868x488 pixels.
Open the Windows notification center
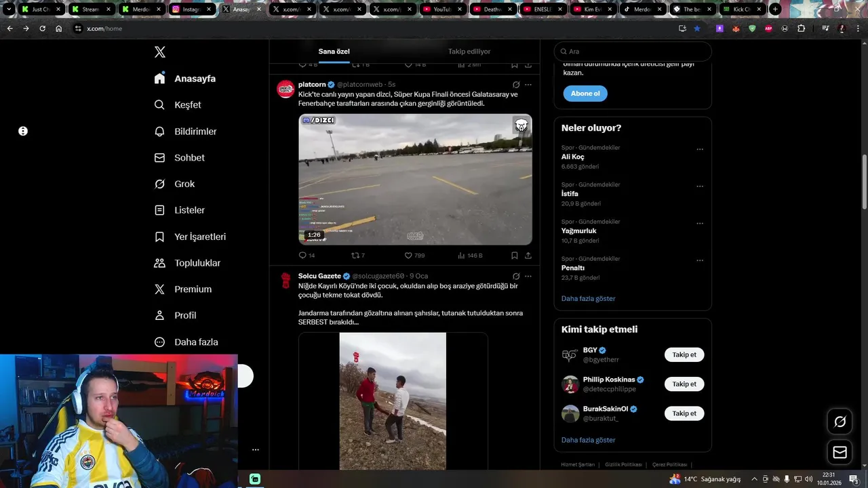click(x=854, y=479)
